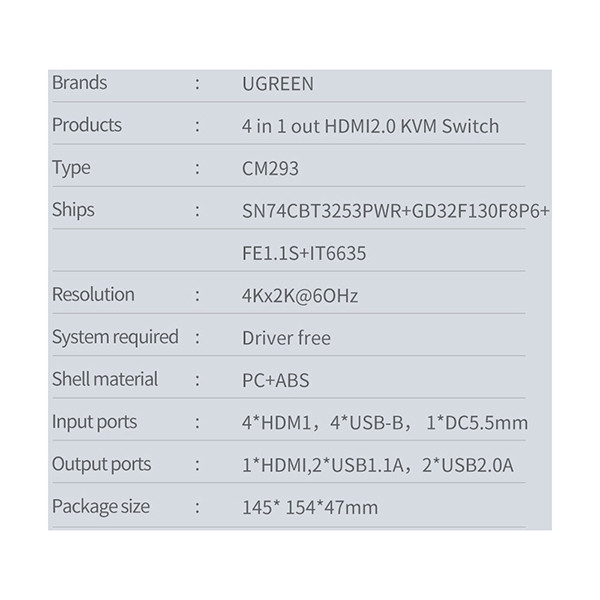Click the Input ports label

(94, 422)
